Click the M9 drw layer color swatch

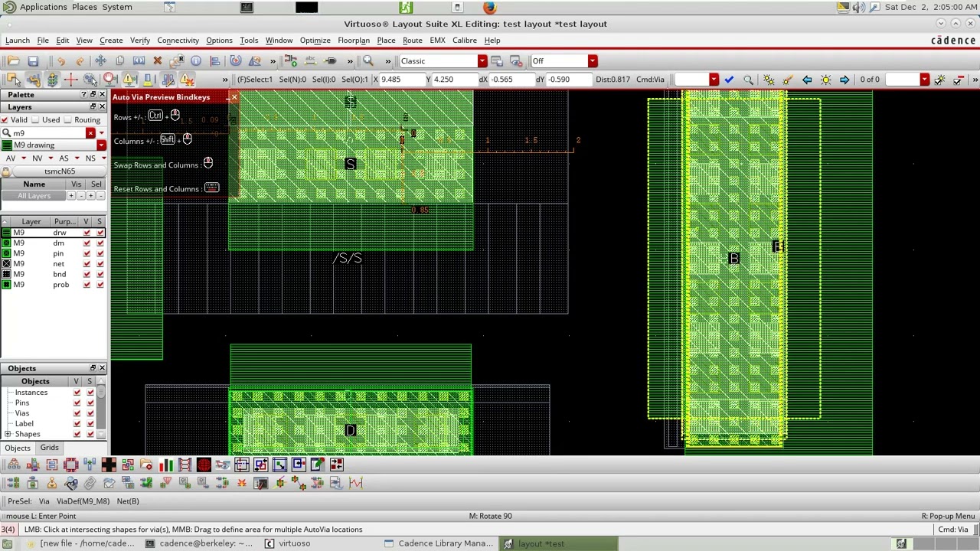(x=6, y=233)
